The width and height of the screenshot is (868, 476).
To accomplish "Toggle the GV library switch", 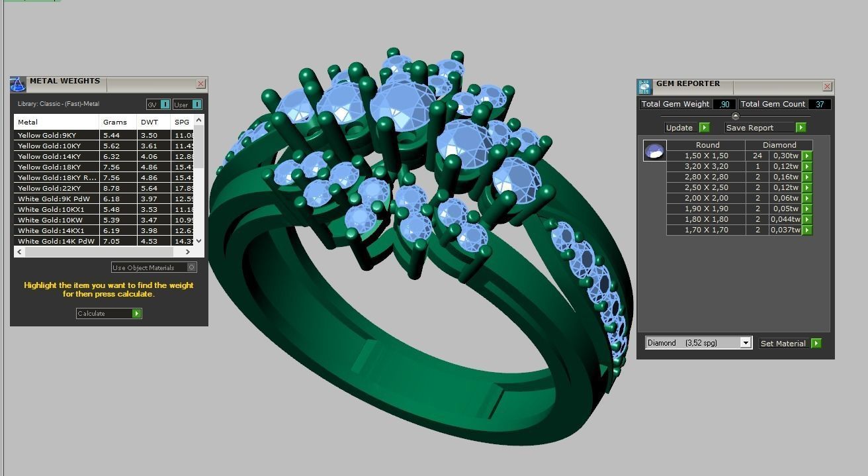I will tap(165, 105).
